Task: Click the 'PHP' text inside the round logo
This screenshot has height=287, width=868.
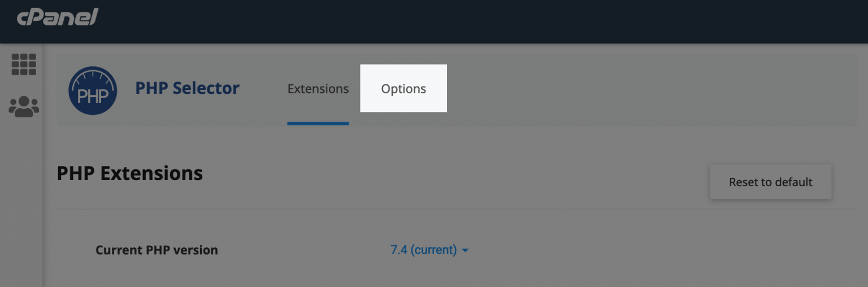Action: [93, 96]
